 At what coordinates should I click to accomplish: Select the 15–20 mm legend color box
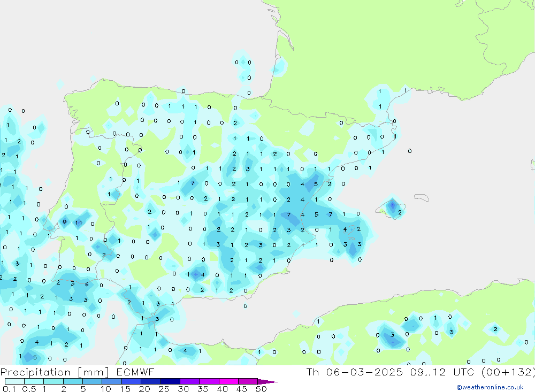pyautogui.click(x=131, y=381)
